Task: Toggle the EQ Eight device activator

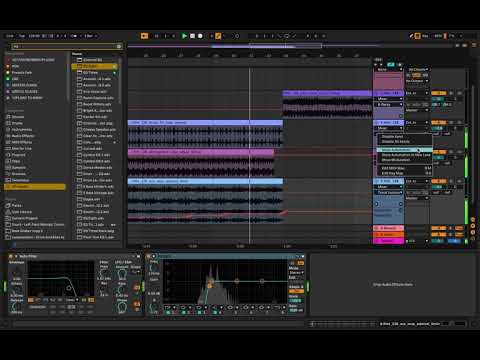Action: 148,256
